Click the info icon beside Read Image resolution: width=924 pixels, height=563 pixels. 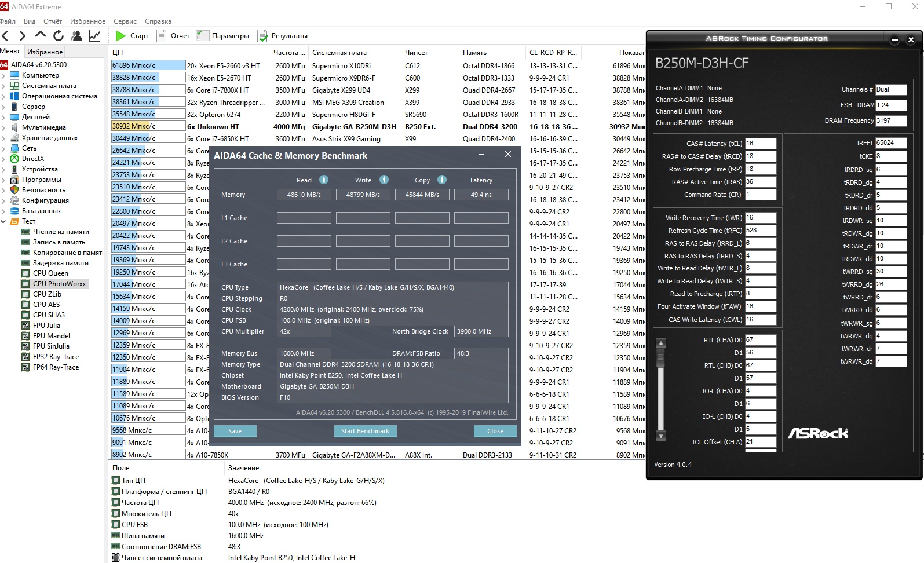point(324,180)
